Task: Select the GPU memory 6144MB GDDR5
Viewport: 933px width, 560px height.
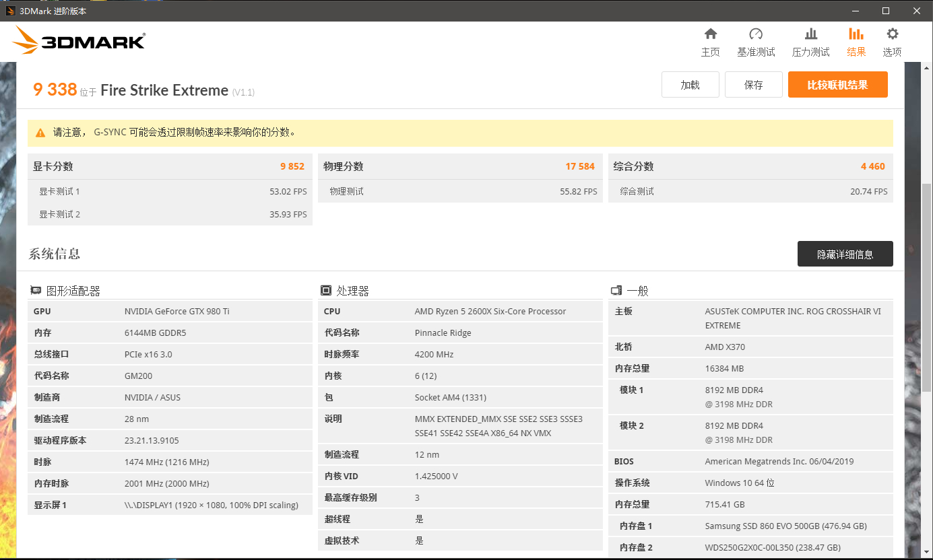Action: [154, 332]
